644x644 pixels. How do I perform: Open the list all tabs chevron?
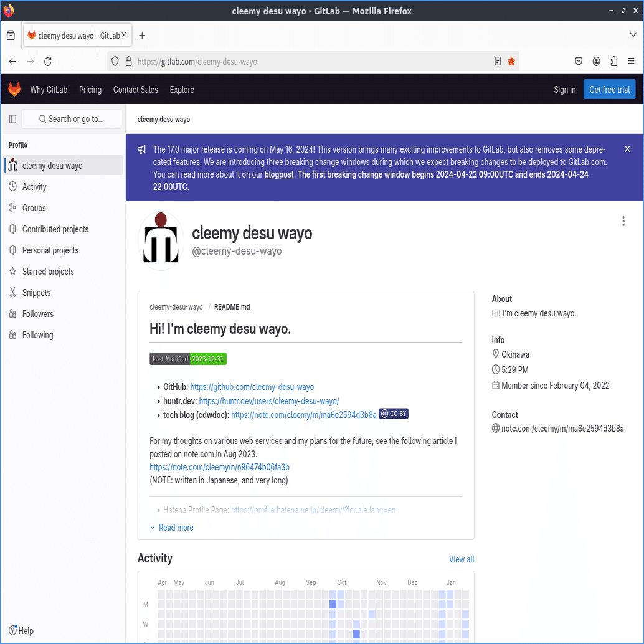[633, 35]
